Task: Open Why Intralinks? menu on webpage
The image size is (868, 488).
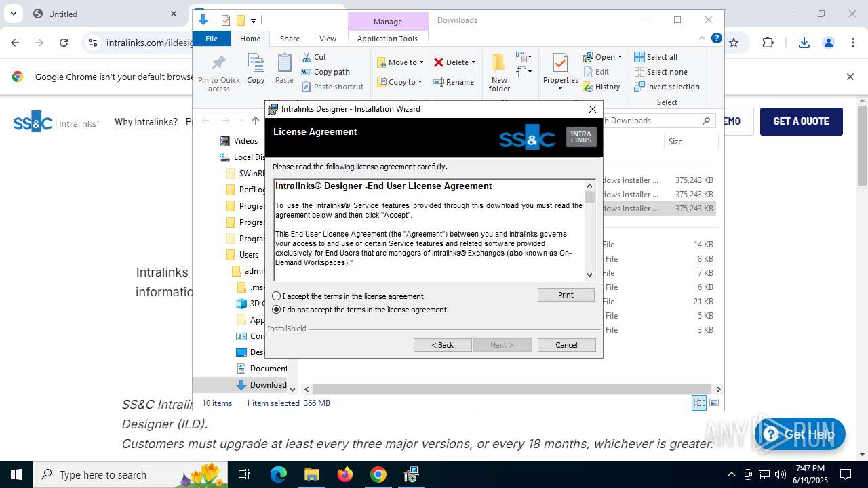Action: coord(146,122)
